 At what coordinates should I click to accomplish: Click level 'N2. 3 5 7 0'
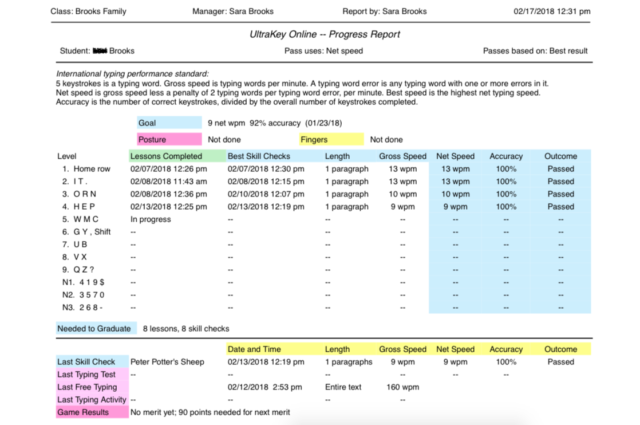83,295
